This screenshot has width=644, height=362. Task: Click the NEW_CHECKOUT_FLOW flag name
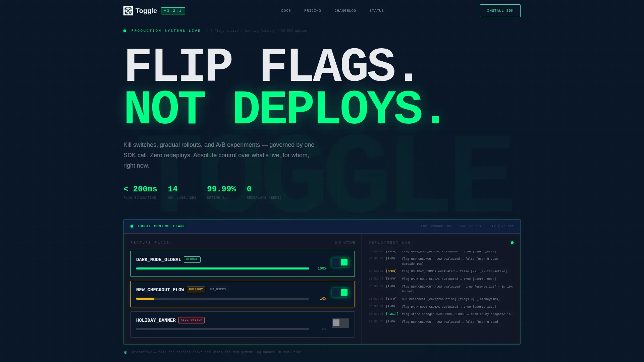[160, 290]
